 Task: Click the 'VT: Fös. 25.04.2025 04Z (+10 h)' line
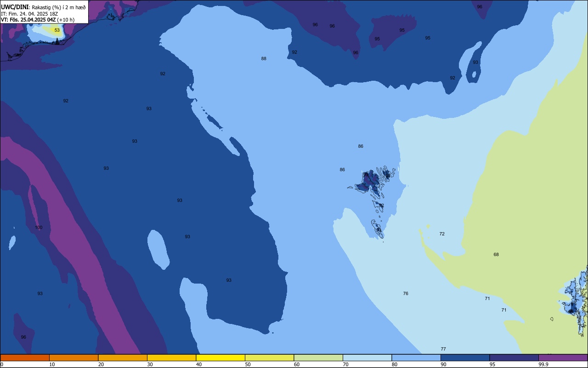38,20
